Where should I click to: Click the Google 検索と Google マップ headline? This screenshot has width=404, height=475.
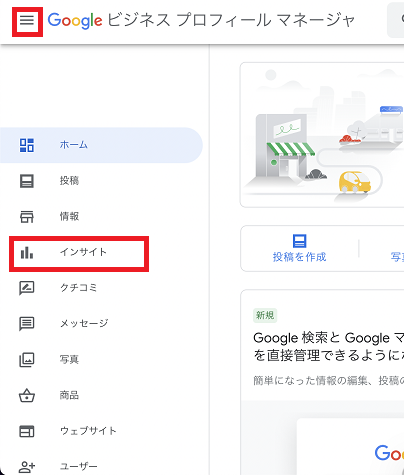pyautogui.click(x=329, y=347)
